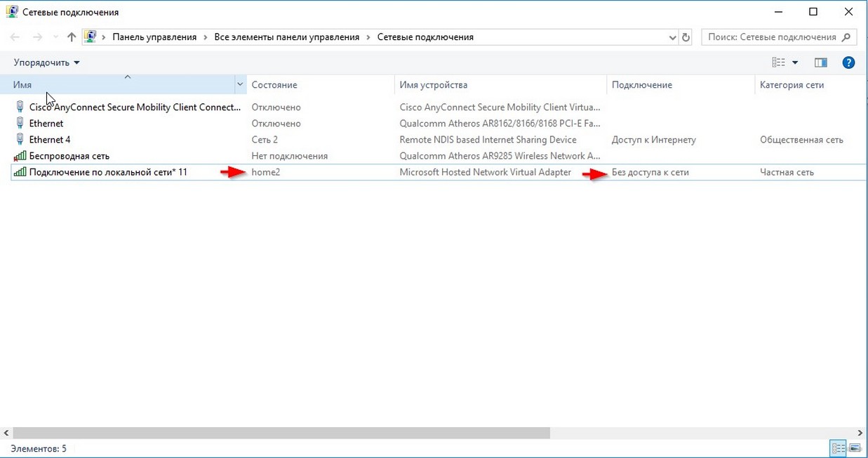
Task: Click the Сетевые подключения breadcrumb
Action: pyautogui.click(x=425, y=37)
